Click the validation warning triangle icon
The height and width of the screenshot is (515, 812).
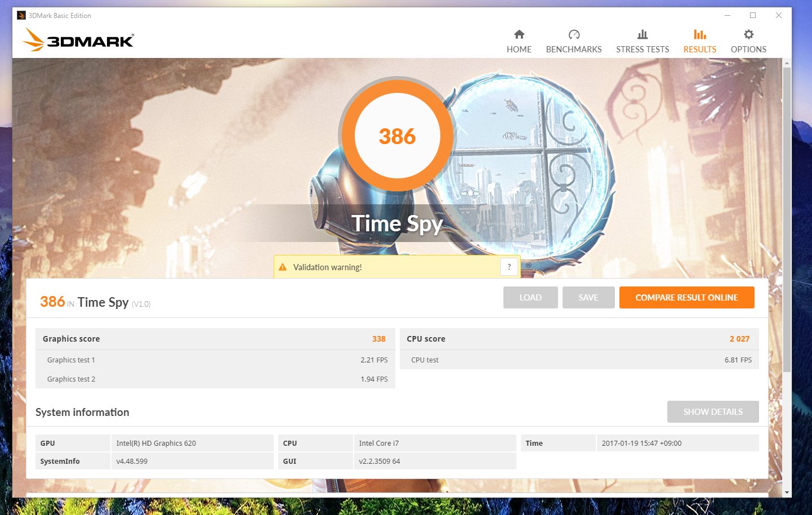pos(283,267)
